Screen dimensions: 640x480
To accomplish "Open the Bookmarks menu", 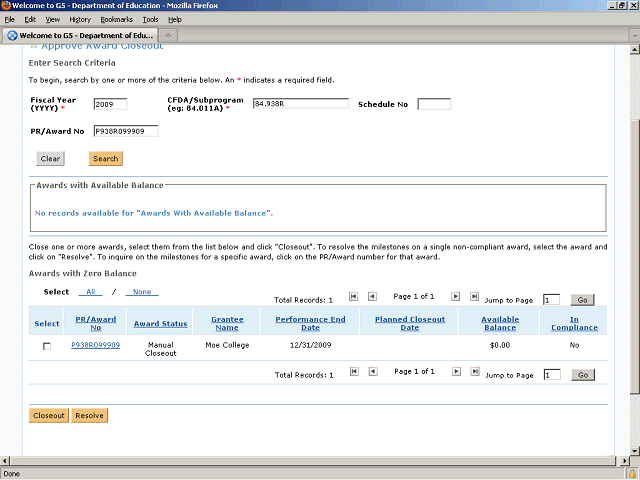I will 117,20.
